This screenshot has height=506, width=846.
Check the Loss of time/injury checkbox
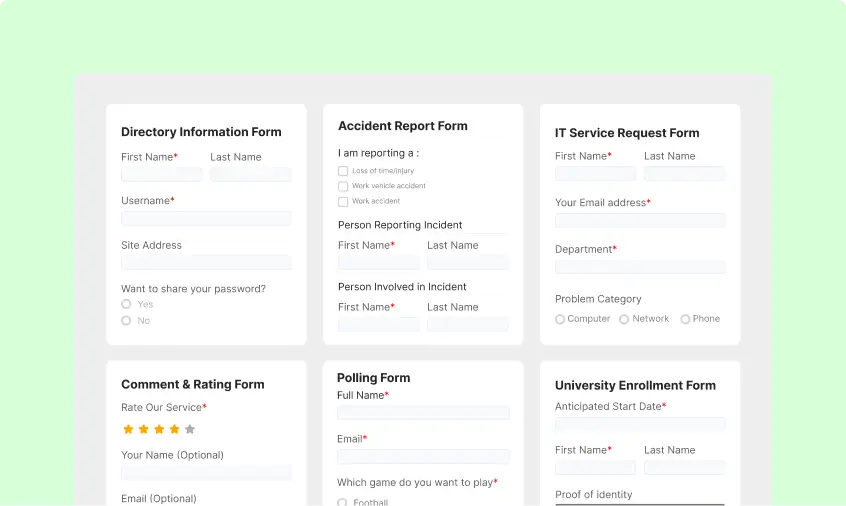click(x=343, y=171)
